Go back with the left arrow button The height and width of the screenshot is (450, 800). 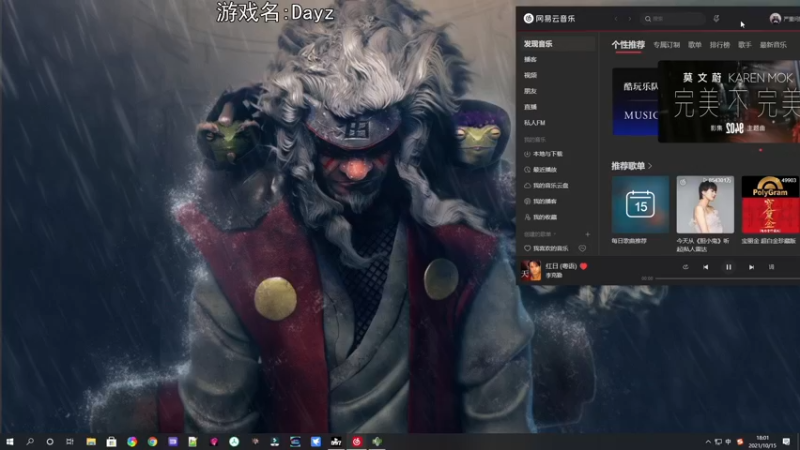(x=616, y=19)
